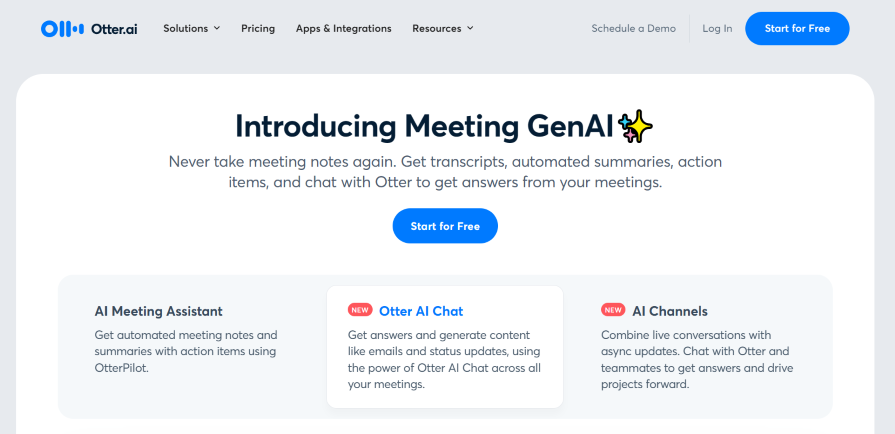The height and width of the screenshot is (434, 895).
Task: Click the Schedule a Demo link
Action: [633, 29]
